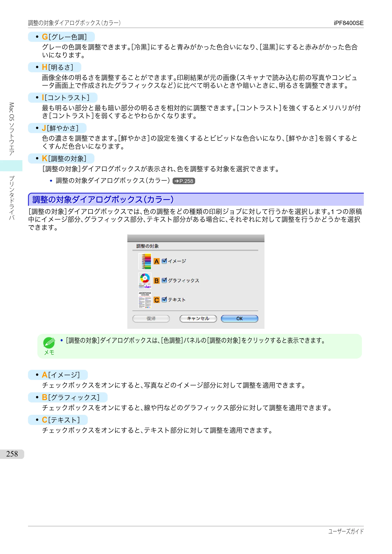Click the orange A label marker in the dialog
The width and height of the screenshot is (392, 554).
[x=157, y=261]
